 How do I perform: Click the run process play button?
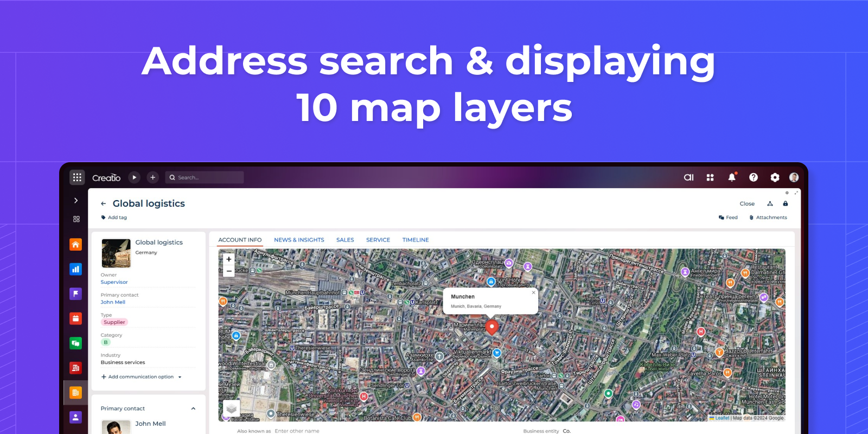point(135,177)
